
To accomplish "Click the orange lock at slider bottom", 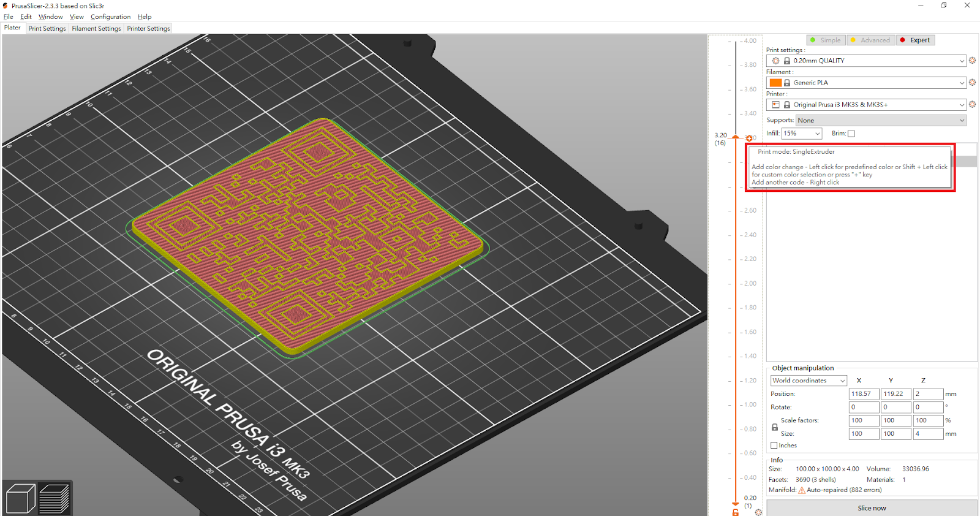I will pos(736,512).
